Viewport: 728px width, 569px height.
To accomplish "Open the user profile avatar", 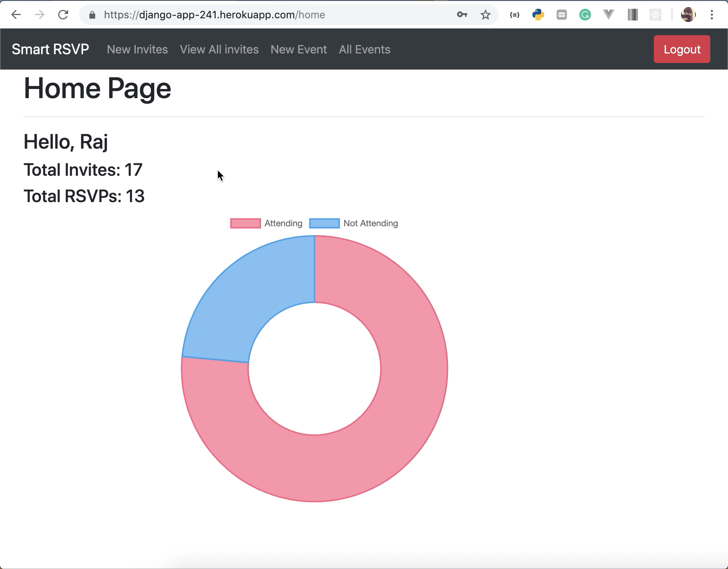I will (x=688, y=15).
